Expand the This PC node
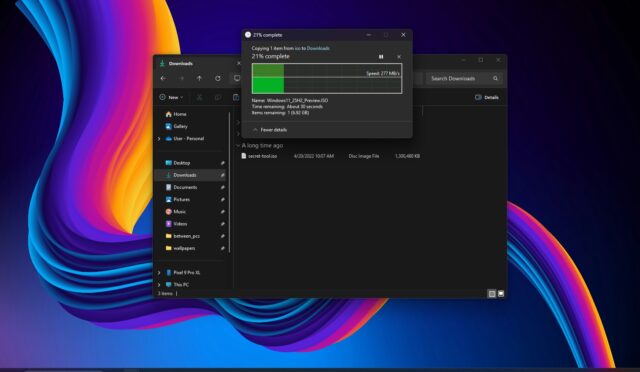 pyautogui.click(x=159, y=285)
